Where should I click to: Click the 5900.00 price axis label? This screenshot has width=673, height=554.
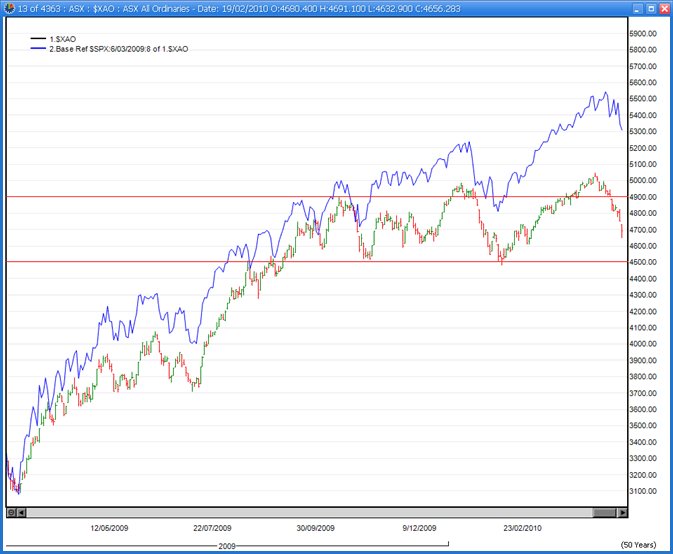click(x=643, y=33)
